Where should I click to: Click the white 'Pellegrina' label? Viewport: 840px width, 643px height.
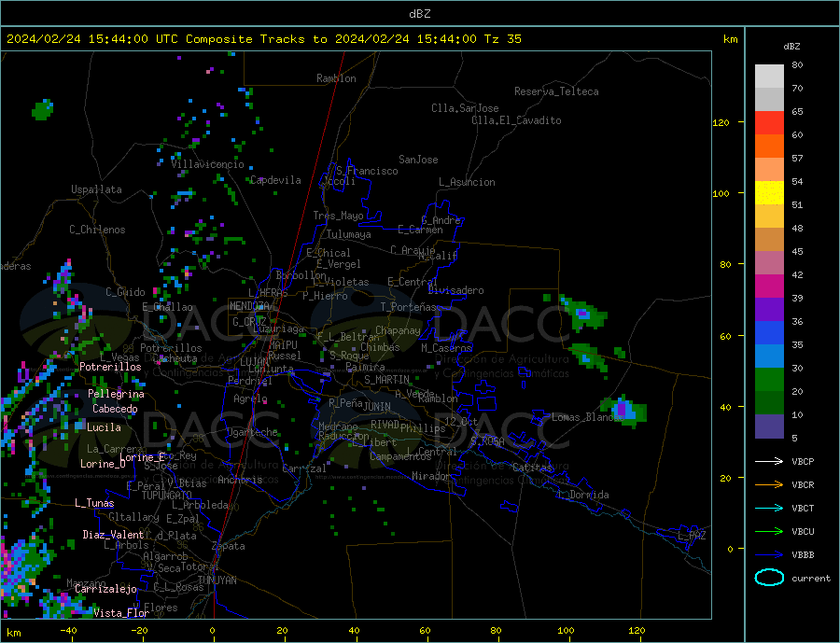116,394
